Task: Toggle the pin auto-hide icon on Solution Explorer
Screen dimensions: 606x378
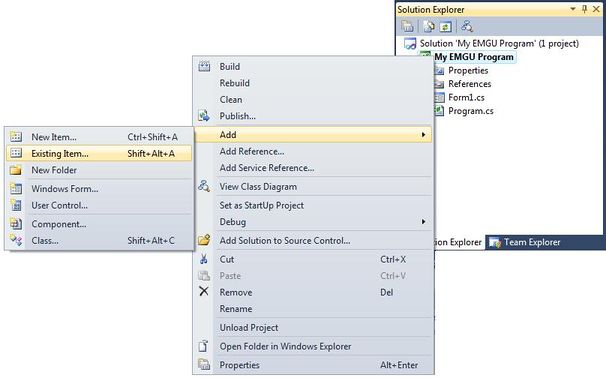Action: click(x=584, y=9)
